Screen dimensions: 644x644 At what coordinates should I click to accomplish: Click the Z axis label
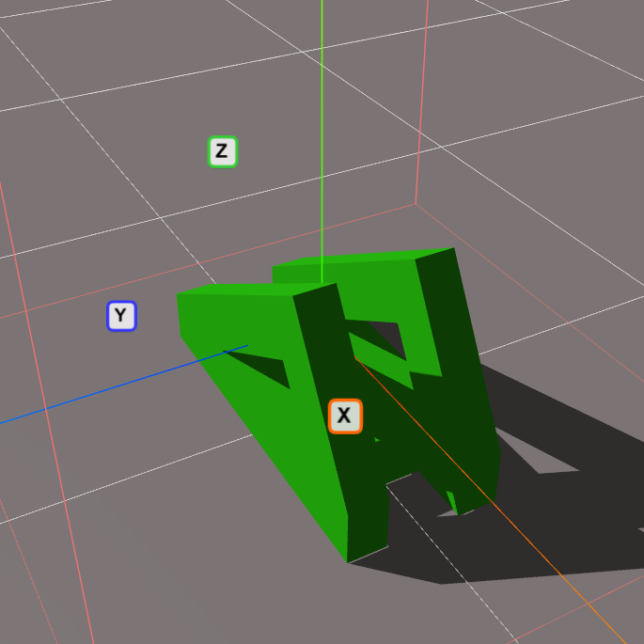(x=222, y=151)
